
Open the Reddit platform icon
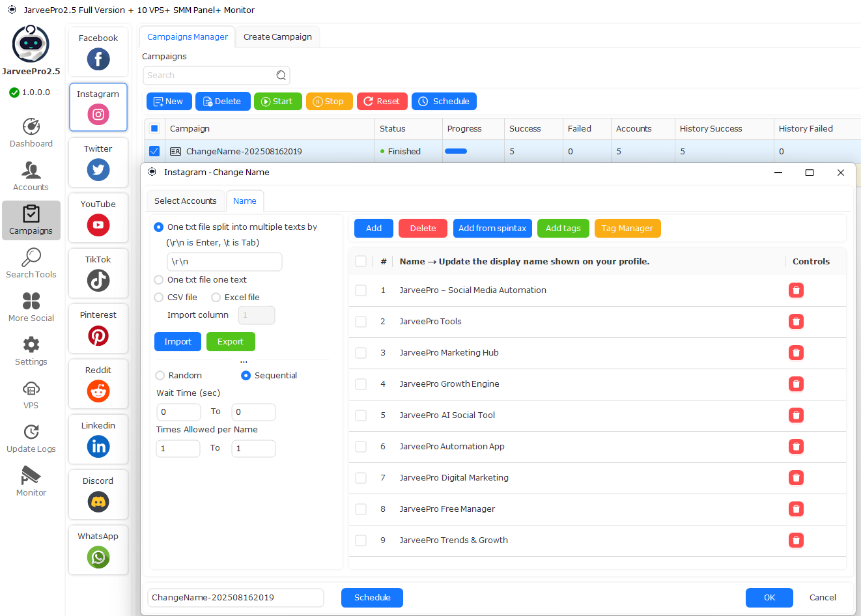(98, 391)
